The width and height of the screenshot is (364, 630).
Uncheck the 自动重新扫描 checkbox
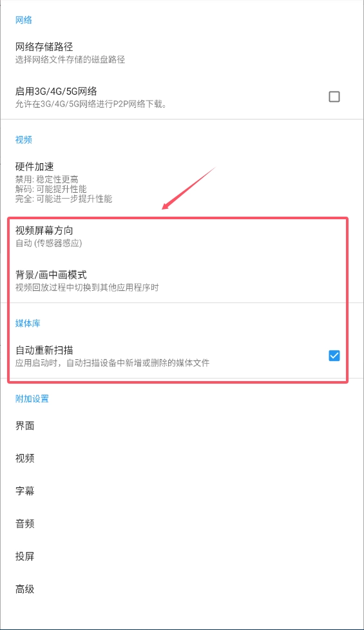tap(334, 355)
